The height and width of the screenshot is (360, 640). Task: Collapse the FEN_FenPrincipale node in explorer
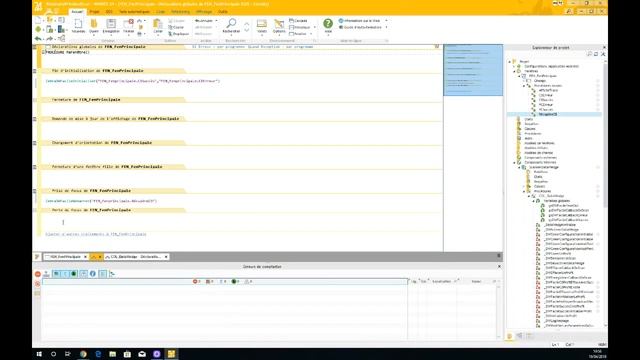pyautogui.click(x=519, y=76)
